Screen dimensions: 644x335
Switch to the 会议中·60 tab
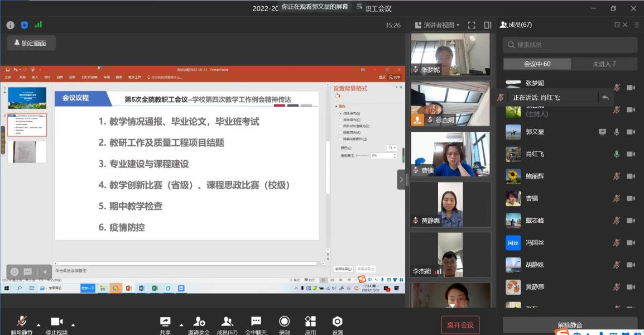[537, 64]
